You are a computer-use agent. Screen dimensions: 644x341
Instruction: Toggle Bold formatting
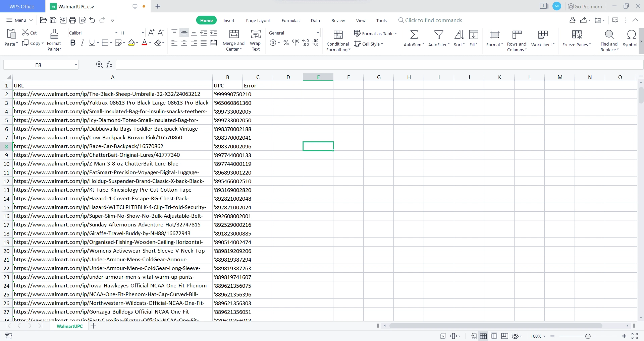[73, 43]
